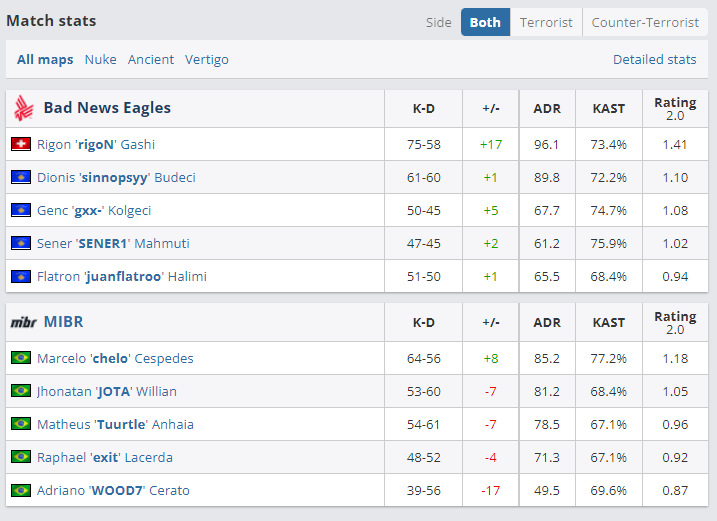Click the Brazil flag beside chelo
The height and width of the screenshot is (521, 717).
tap(21, 358)
